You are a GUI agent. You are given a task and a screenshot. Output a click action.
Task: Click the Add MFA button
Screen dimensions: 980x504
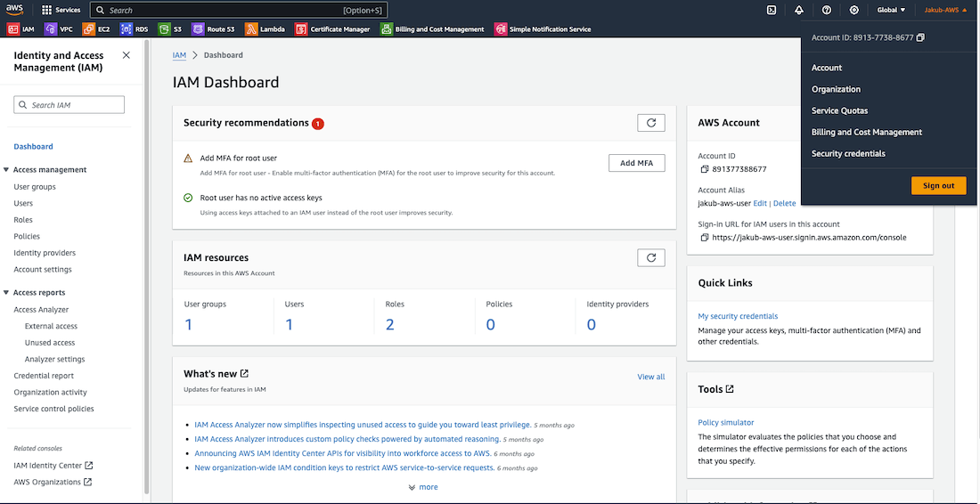(x=636, y=163)
